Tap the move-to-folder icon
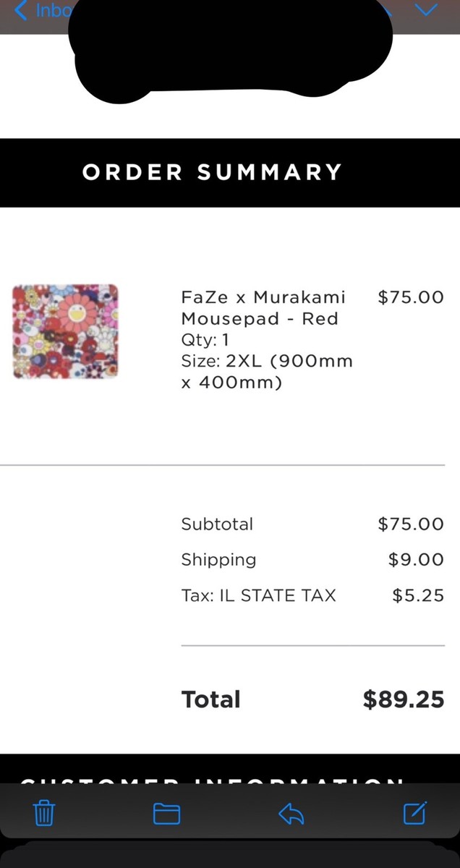The height and width of the screenshot is (868, 460). click(167, 814)
